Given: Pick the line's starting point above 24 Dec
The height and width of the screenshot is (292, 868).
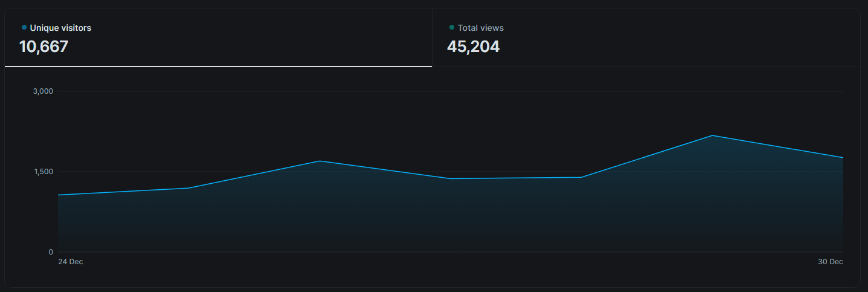Looking at the screenshot, I should tap(59, 195).
